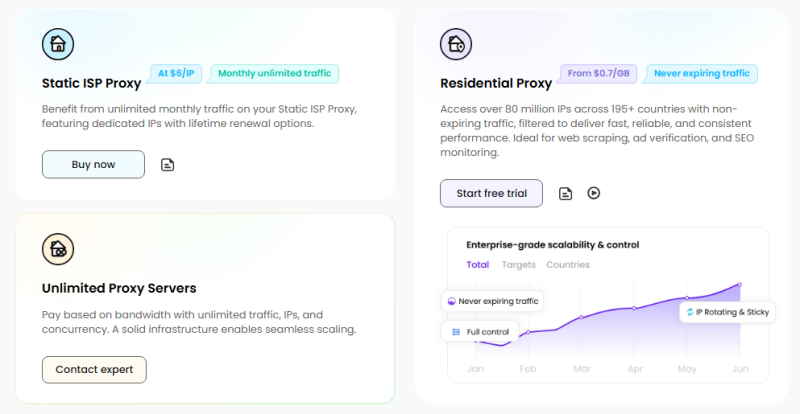This screenshot has height=414, width=800.
Task: Start the free trial for Residential Proxy
Action: click(x=491, y=193)
